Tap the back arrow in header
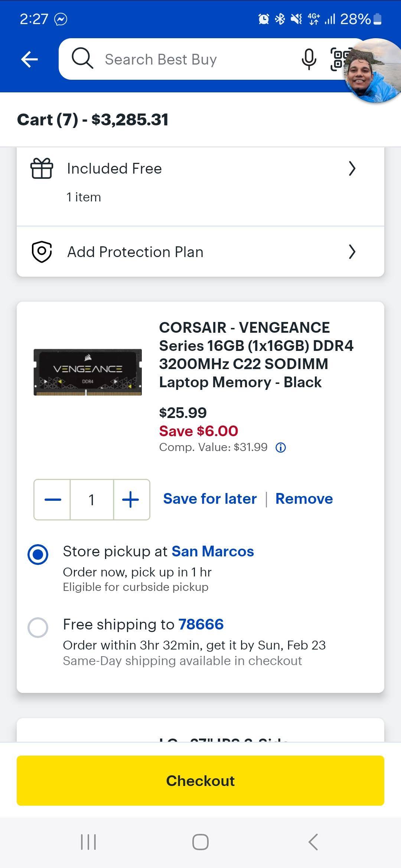 (x=30, y=59)
